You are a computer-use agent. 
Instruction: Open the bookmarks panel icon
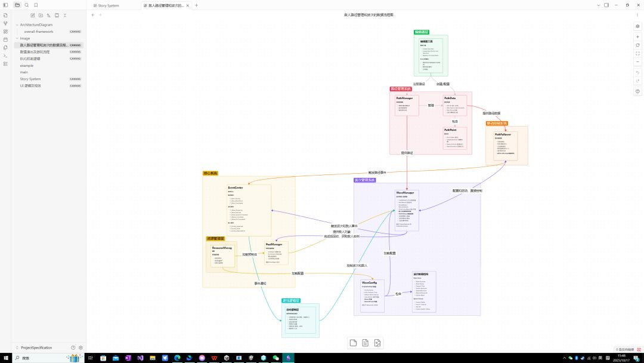point(36,5)
